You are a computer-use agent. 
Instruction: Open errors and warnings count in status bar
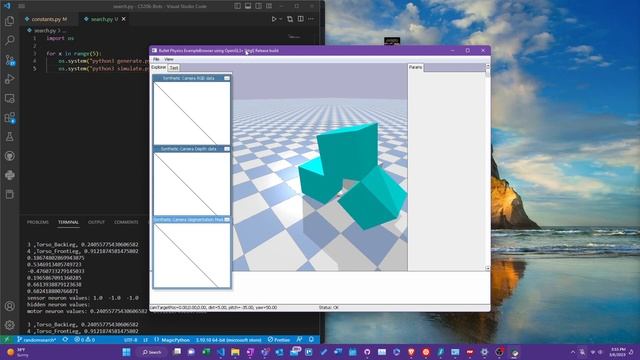84,340
